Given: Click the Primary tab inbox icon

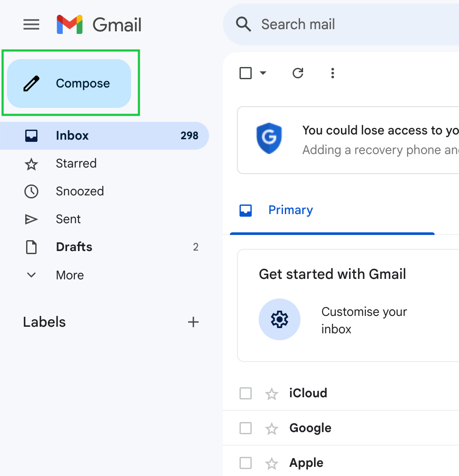Looking at the screenshot, I should [246, 211].
